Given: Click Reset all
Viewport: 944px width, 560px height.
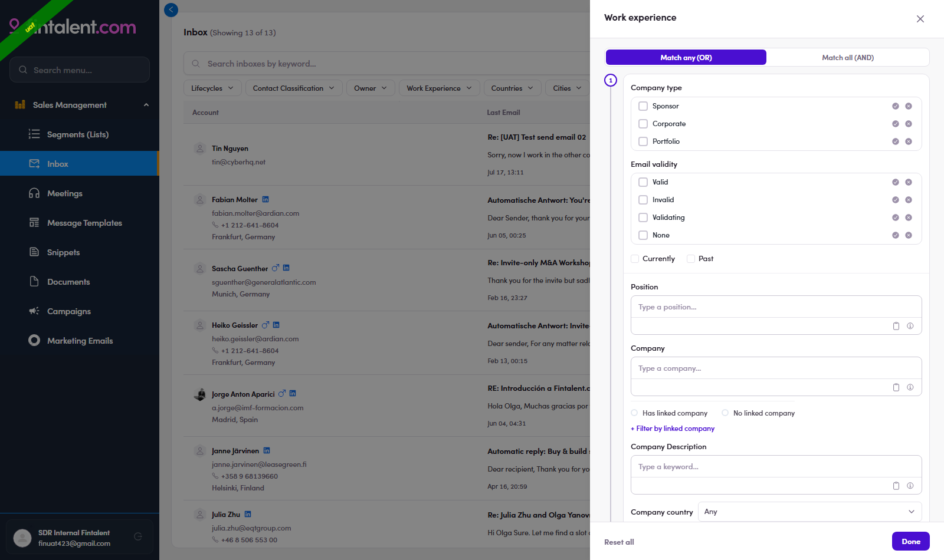Looking at the screenshot, I should click(619, 542).
